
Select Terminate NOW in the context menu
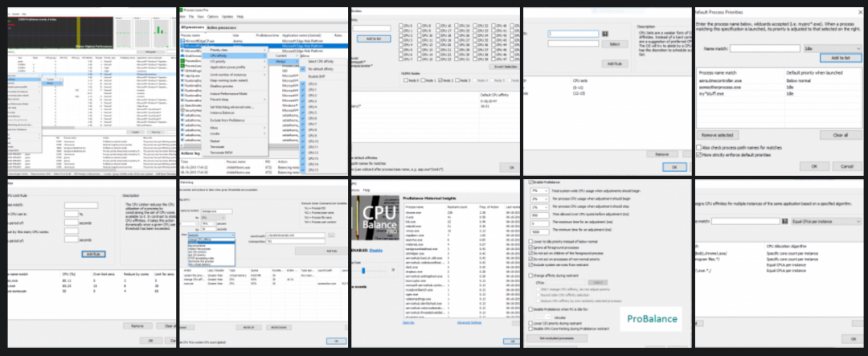tap(235, 152)
